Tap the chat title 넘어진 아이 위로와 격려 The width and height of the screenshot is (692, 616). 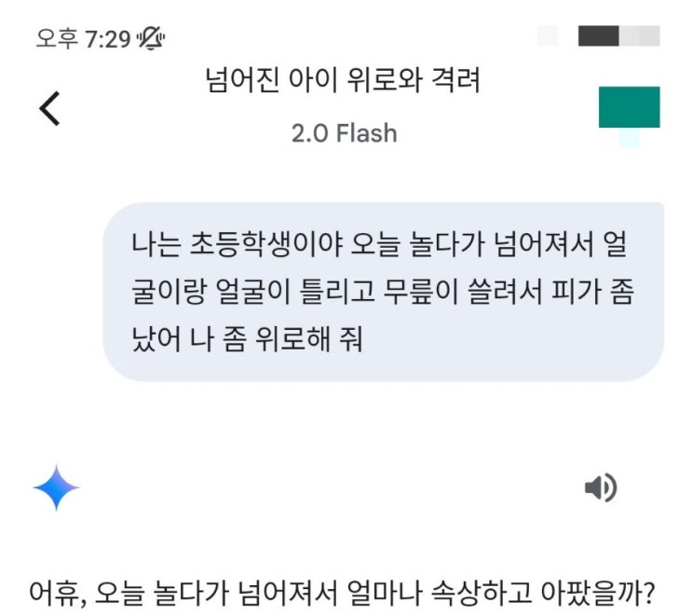tap(343, 80)
